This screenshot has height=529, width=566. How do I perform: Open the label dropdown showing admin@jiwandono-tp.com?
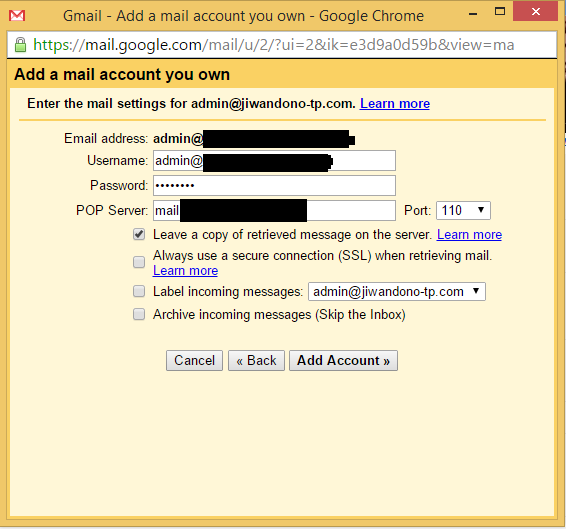coord(396,291)
